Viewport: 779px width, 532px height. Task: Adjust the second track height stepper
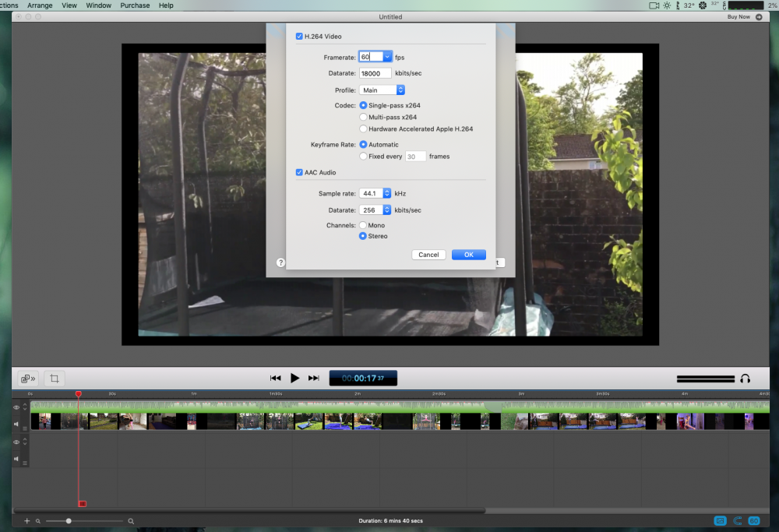pyautogui.click(x=25, y=441)
